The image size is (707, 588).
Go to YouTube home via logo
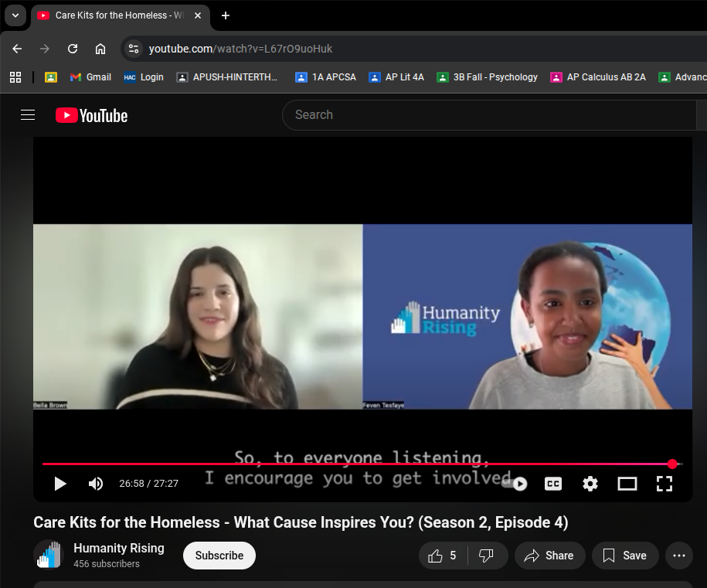point(91,115)
